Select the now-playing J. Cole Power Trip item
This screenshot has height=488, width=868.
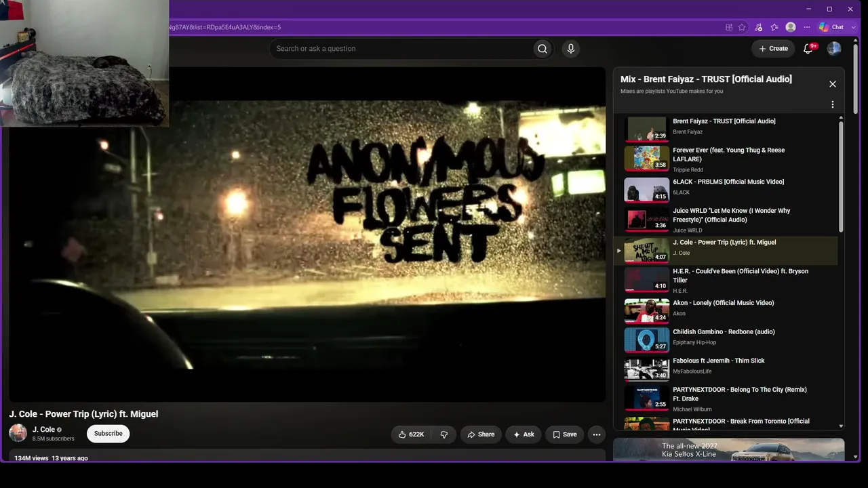tap(726, 250)
